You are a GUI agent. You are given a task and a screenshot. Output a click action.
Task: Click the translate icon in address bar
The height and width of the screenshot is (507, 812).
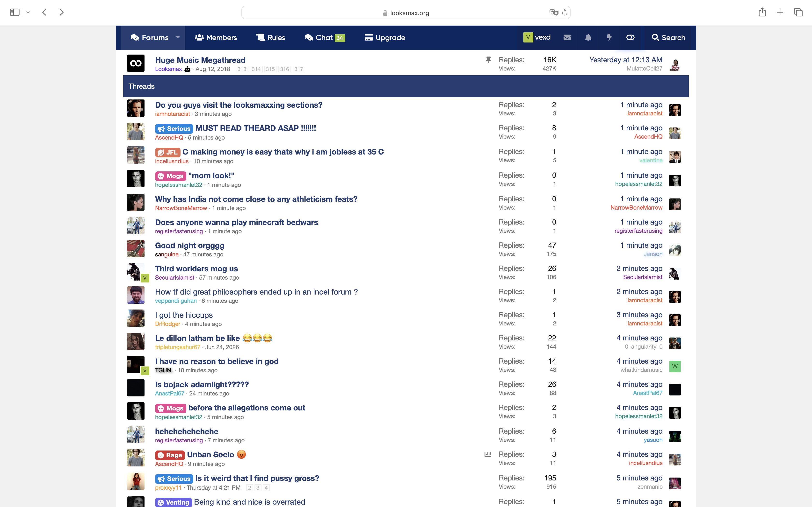(554, 12)
